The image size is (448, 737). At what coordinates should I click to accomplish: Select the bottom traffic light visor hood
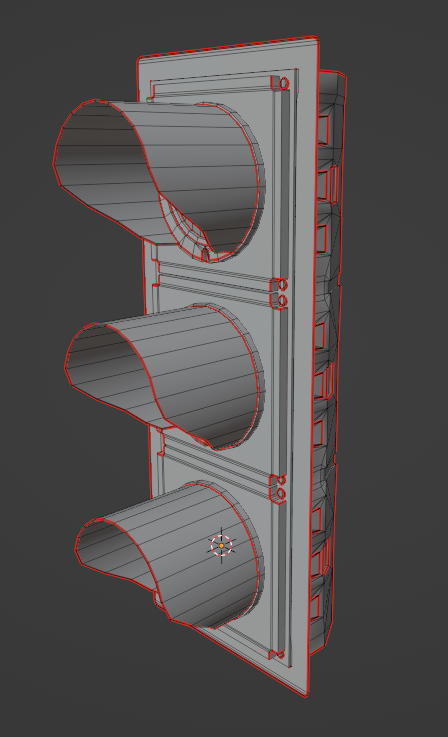coord(169,555)
